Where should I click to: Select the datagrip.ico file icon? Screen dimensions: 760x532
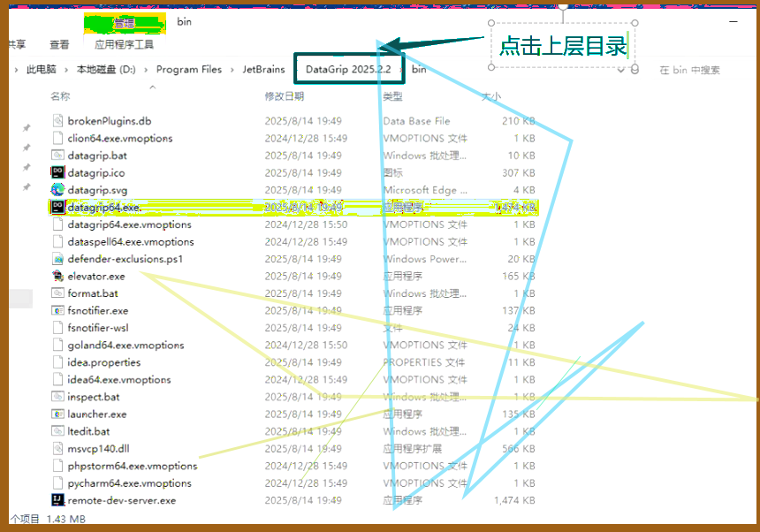point(57,172)
